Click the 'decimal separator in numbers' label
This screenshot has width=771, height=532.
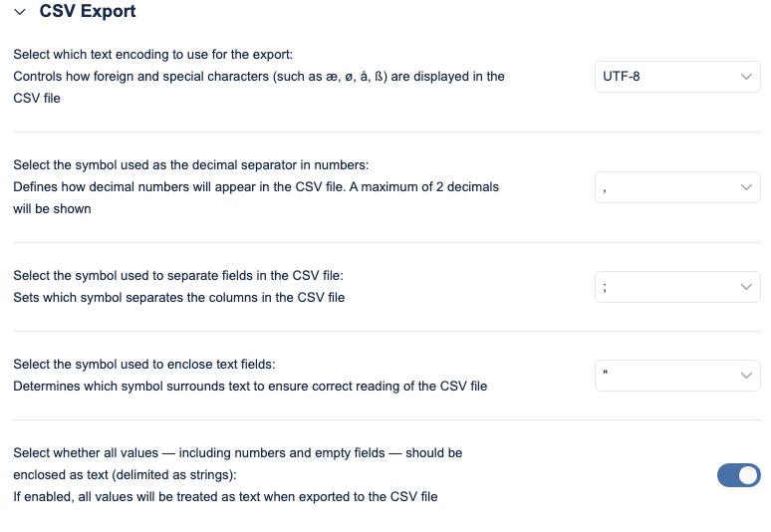[x=190, y=164]
